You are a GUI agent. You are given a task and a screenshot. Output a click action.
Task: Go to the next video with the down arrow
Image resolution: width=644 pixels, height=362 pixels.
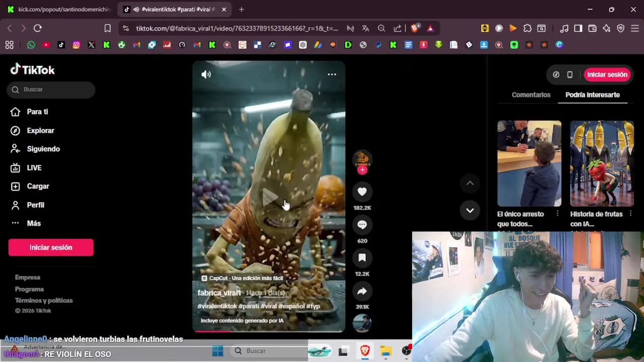tap(470, 211)
